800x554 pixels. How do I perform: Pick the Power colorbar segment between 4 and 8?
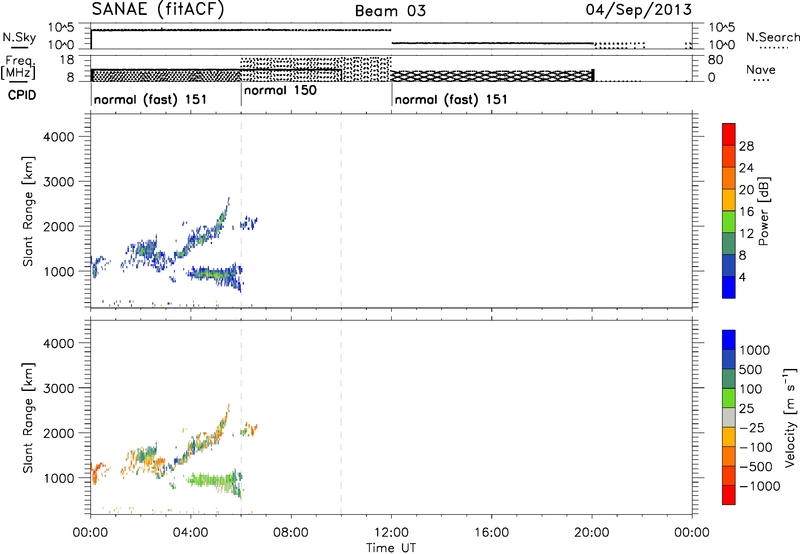click(729, 265)
